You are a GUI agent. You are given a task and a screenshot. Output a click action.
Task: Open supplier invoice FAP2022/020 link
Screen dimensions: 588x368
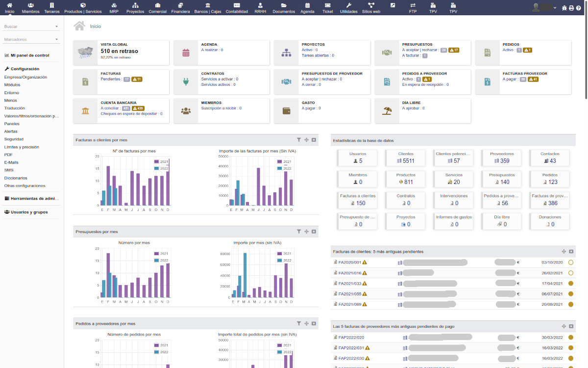(351, 337)
